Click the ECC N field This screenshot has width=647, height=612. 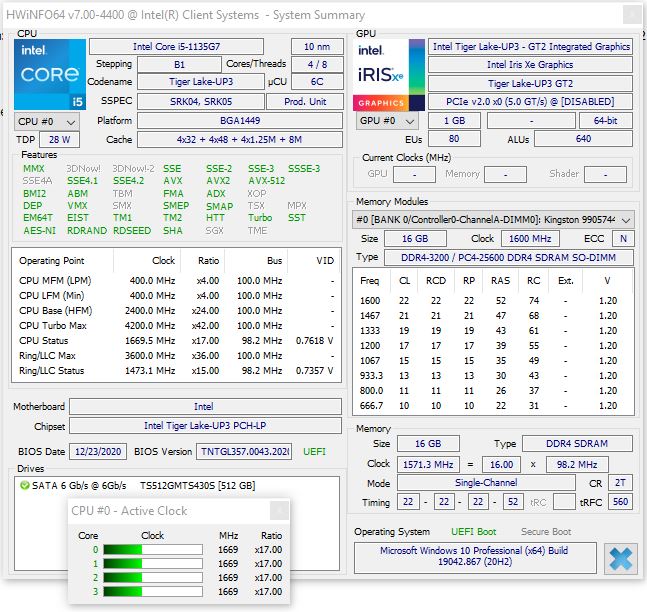coord(623,239)
